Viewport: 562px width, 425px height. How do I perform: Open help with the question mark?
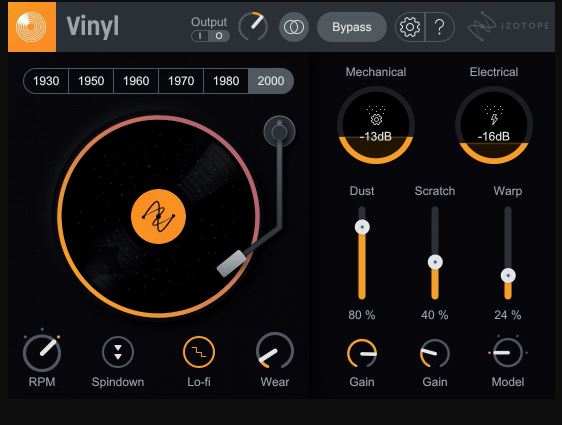tap(440, 27)
